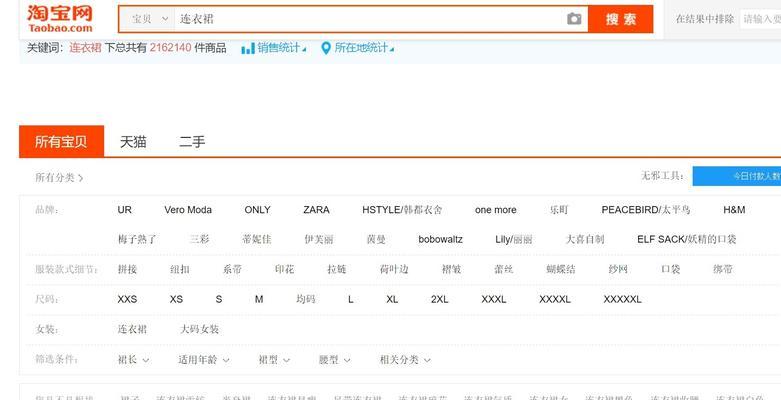781x400 pixels.
Task: Filter by brand H&M
Action: (734, 210)
